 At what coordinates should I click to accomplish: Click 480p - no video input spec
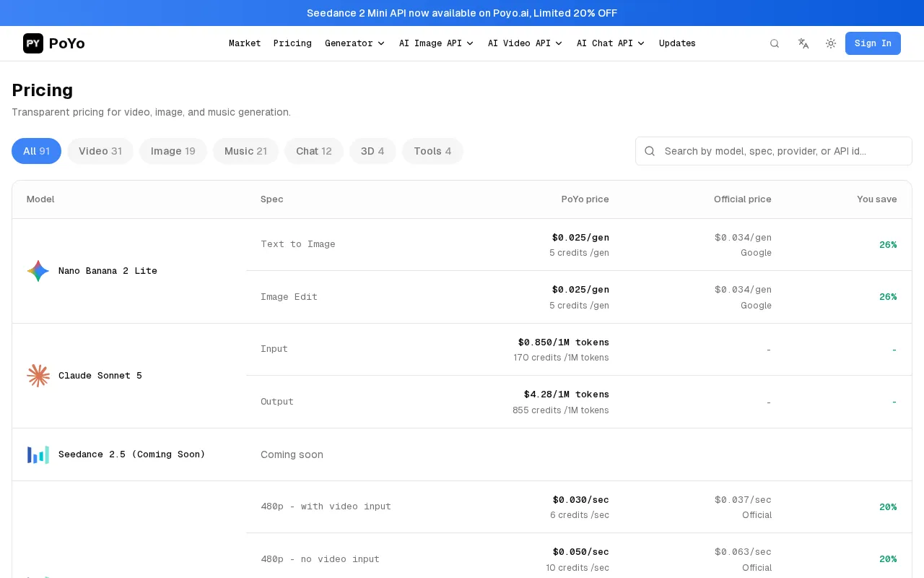pyautogui.click(x=320, y=559)
